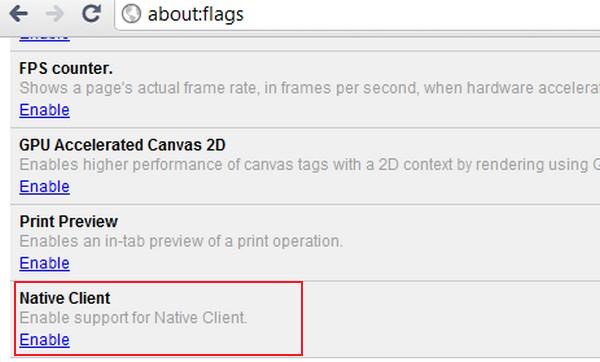Image resolution: width=600 pixels, height=362 pixels.
Task: Click the canvas tags 2D context description
Action: [310, 165]
